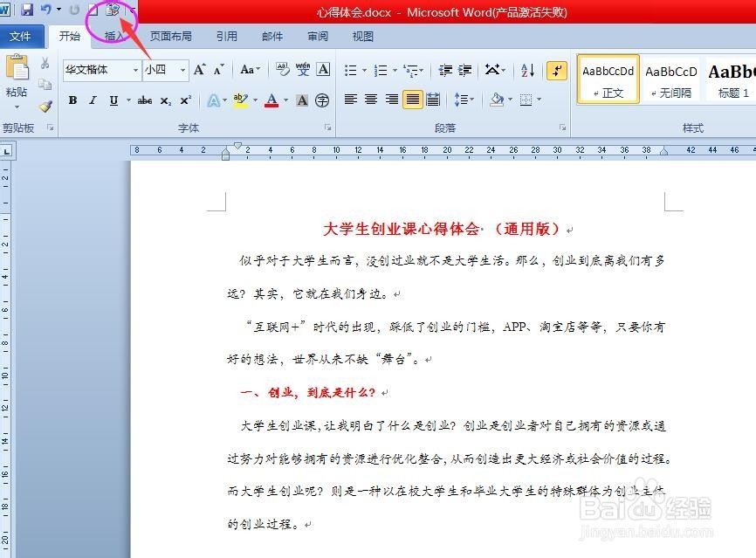
Task: Expand the line spacing options dropdown
Action: [x=472, y=100]
